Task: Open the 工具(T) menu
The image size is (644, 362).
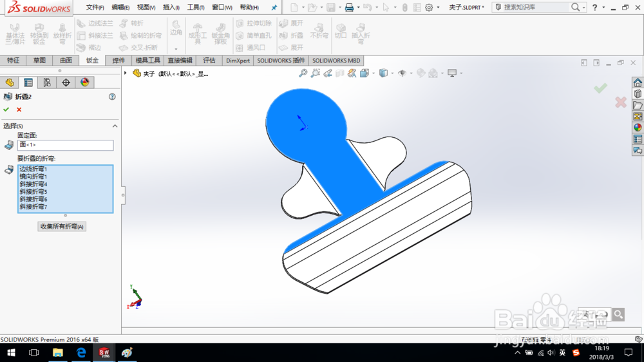Action: click(x=196, y=7)
